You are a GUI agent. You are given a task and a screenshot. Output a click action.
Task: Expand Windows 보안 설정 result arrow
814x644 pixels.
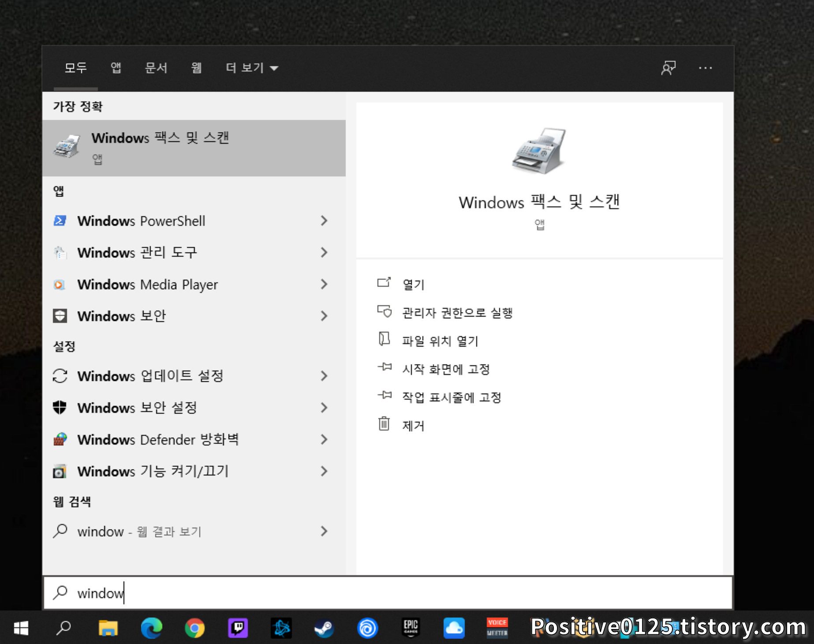pyautogui.click(x=324, y=408)
